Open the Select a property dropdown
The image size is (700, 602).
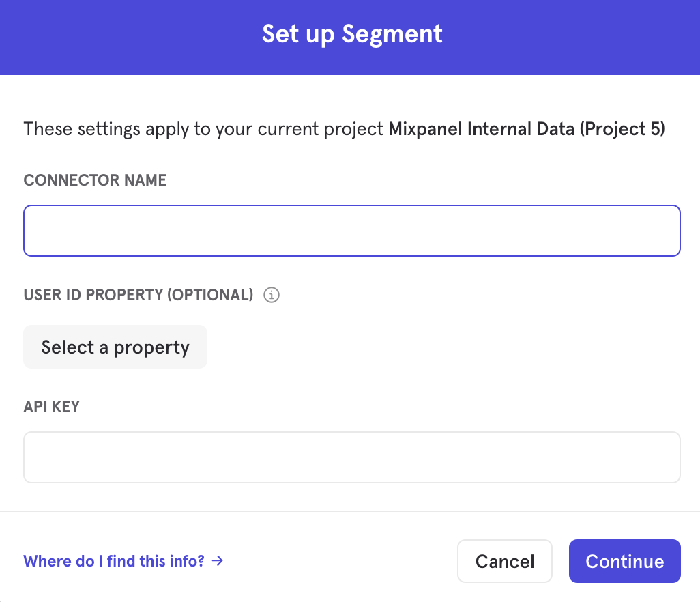tap(115, 347)
